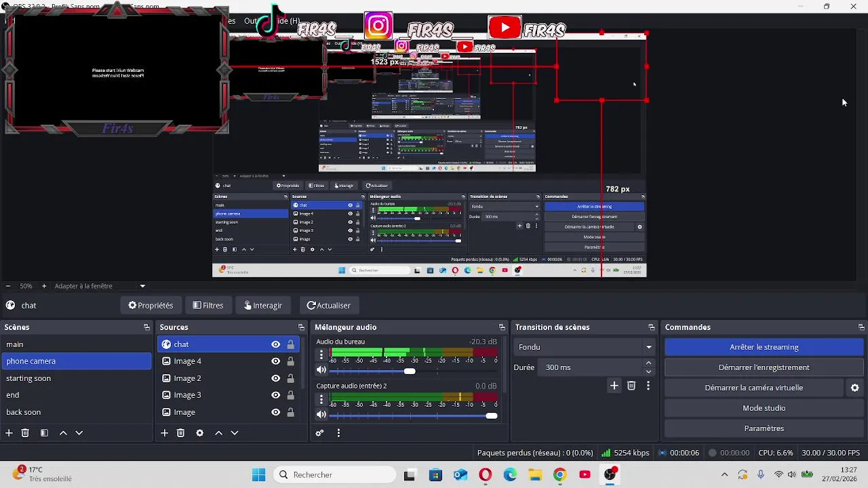Screen dimensions: 868x488
Task: Select the 'end' scene
Action: tap(77, 395)
